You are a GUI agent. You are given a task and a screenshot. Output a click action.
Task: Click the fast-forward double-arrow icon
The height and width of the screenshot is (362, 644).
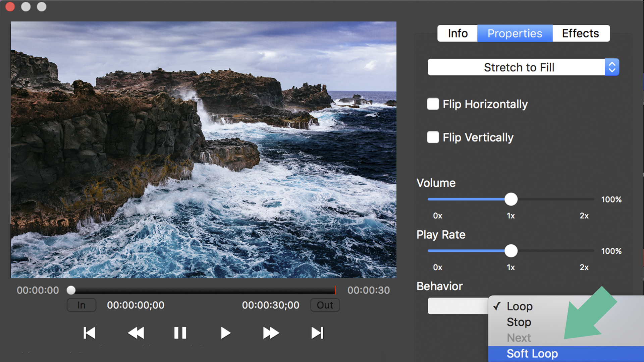point(271,333)
